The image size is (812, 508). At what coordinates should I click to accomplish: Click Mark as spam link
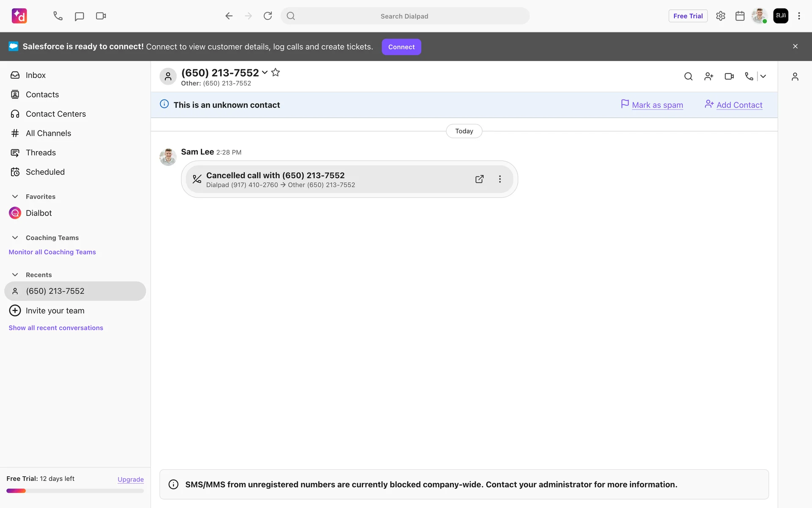click(657, 105)
